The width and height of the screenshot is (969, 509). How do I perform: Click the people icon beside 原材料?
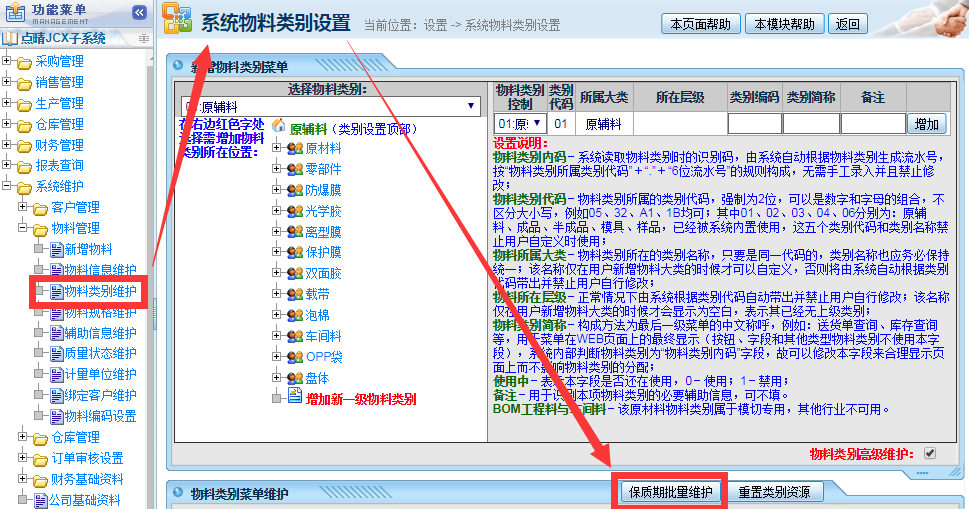coord(295,148)
